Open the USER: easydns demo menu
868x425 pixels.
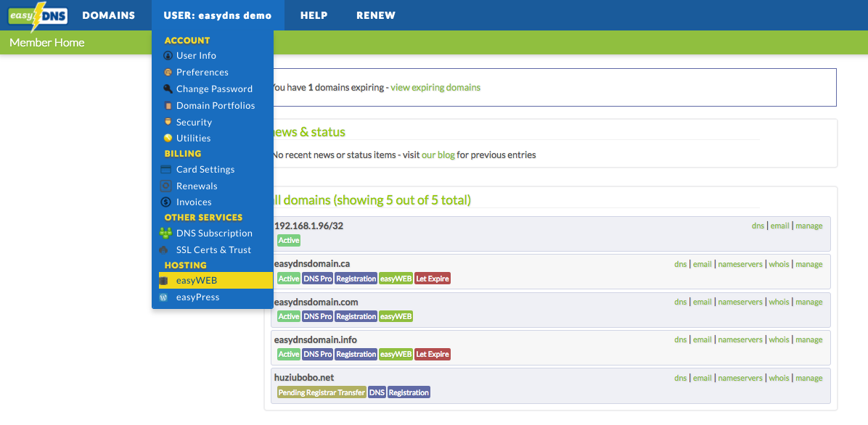pos(218,15)
